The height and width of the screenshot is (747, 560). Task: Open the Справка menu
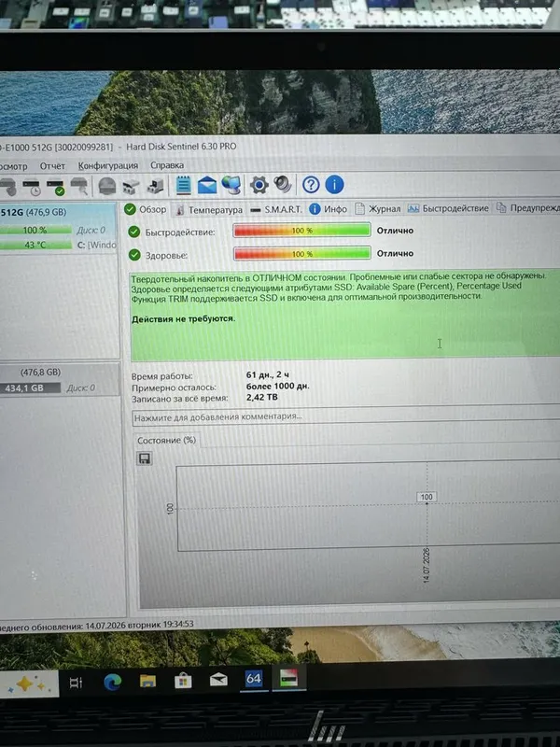pos(167,165)
